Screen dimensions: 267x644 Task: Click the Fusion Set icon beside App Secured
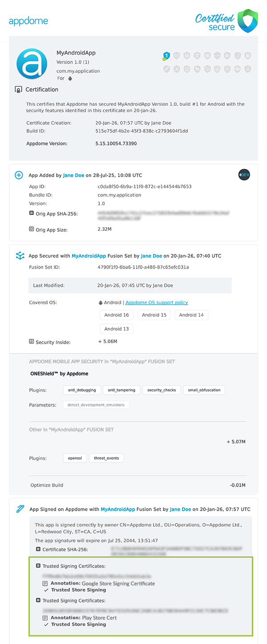click(x=20, y=256)
